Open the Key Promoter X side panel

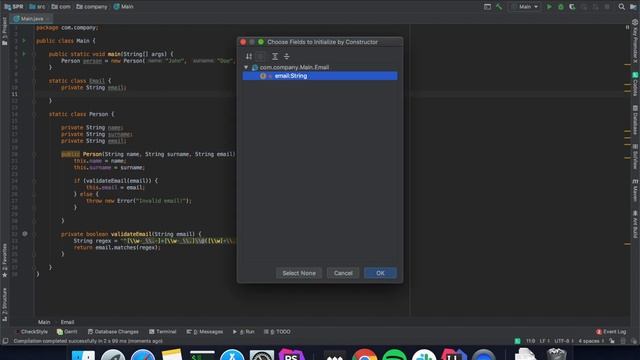tap(635, 41)
